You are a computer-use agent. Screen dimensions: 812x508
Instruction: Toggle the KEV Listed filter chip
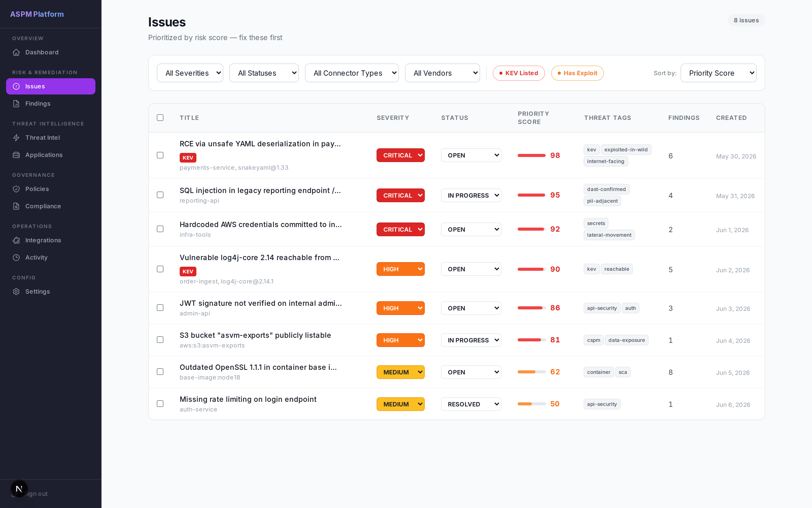click(x=519, y=73)
